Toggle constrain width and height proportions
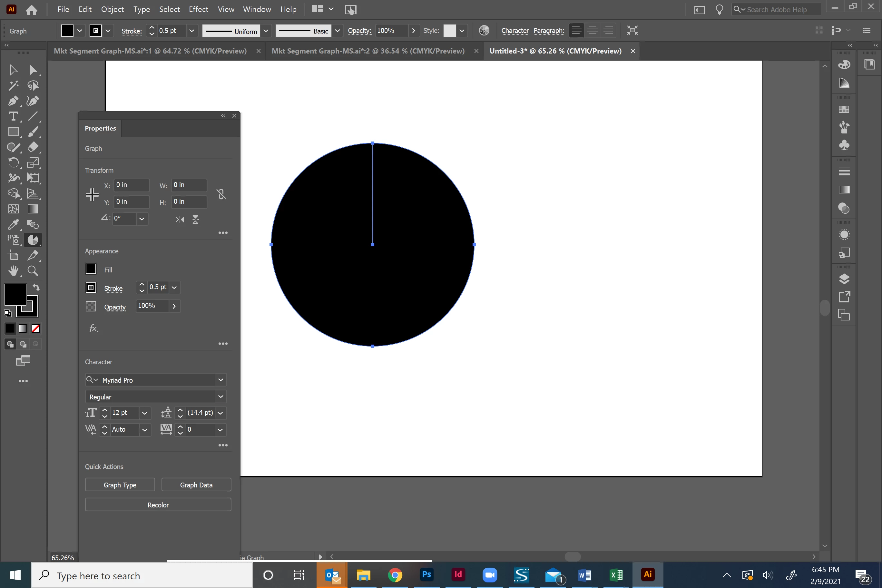Screen dimensions: 882x588 click(x=221, y=194)
